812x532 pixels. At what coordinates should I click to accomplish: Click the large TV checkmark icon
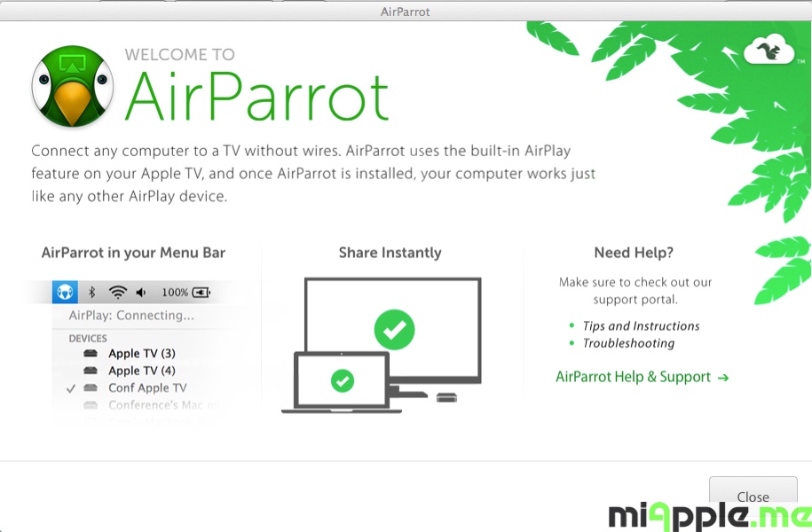tap(394, 330)
